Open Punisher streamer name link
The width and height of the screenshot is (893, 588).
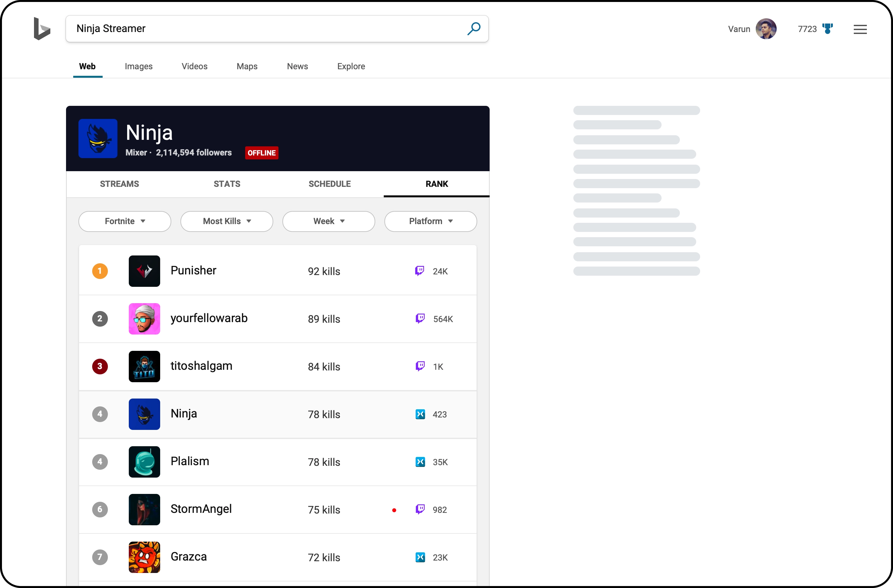click(x=193, y=270)
